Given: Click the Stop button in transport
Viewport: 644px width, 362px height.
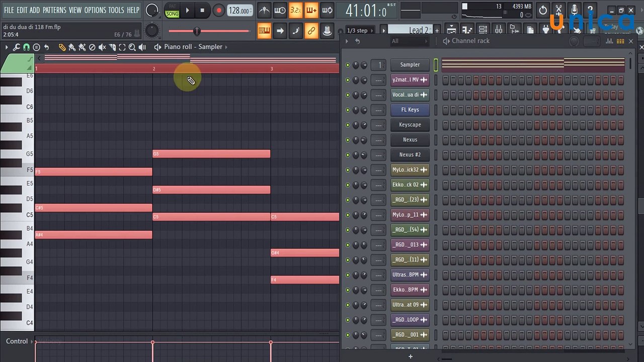Looking at the screenshot, I should (202, 10).
